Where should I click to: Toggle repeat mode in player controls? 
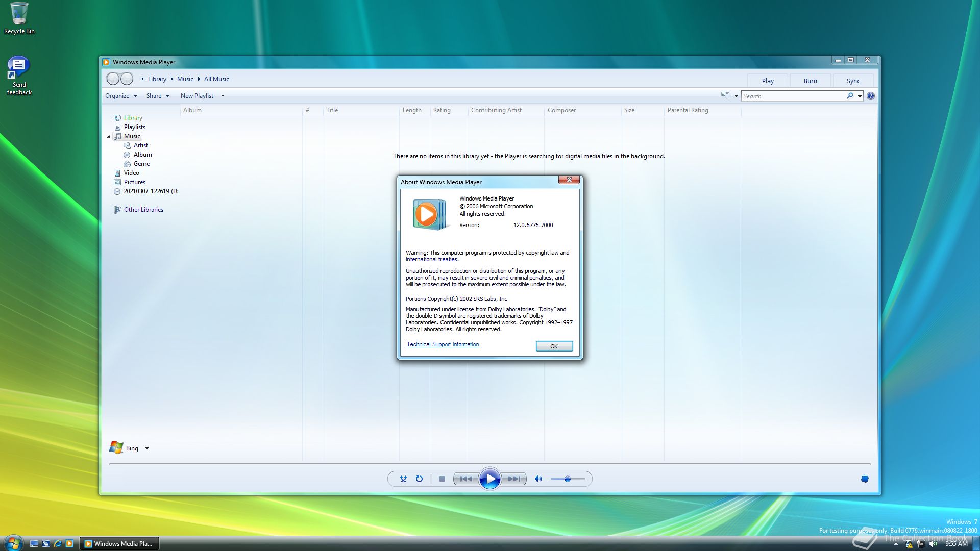(419, 479)
